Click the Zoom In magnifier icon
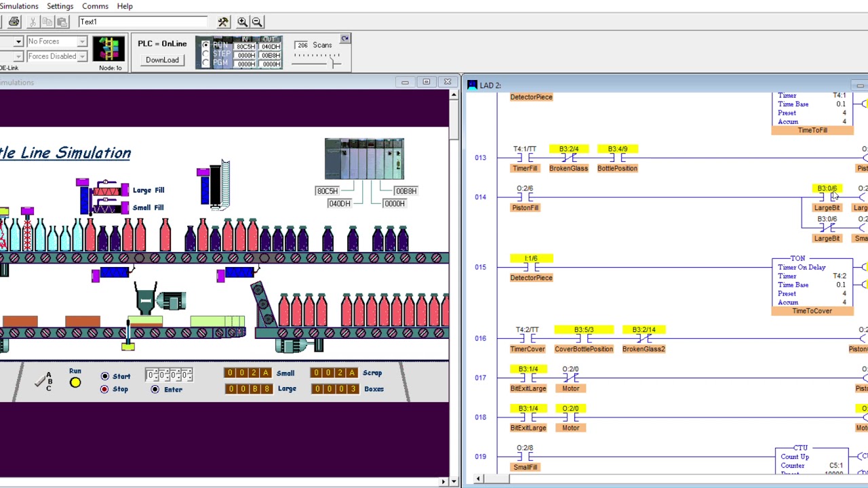 tap(242, 22)
